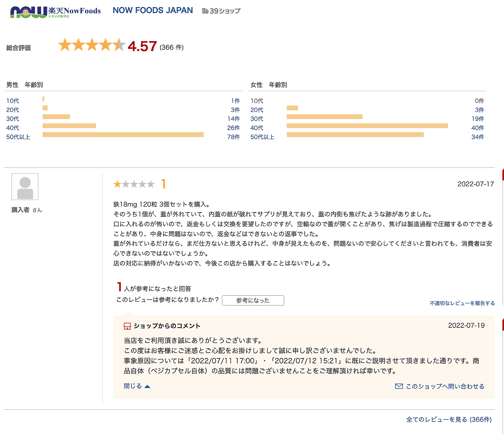This screenshot has height=434, width=504.
Task: Collapse shop comment with 閉じる
Action: click(137, 386)
